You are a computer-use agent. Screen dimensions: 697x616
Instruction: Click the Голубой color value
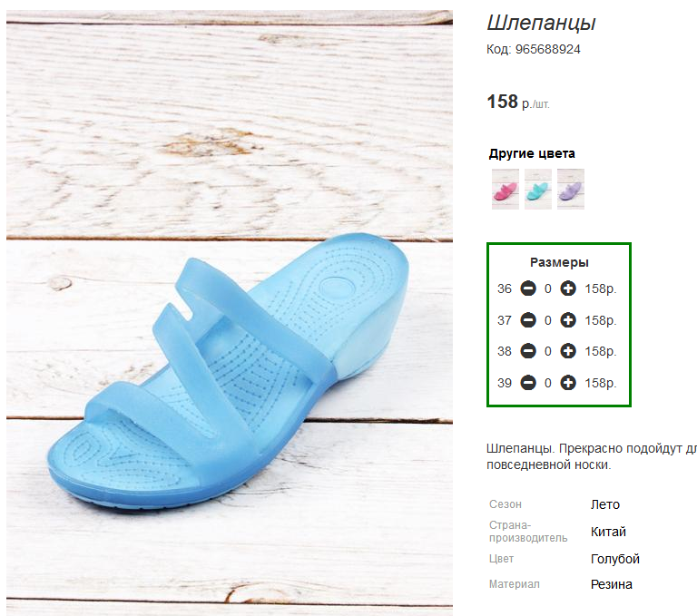click(614, 559)
